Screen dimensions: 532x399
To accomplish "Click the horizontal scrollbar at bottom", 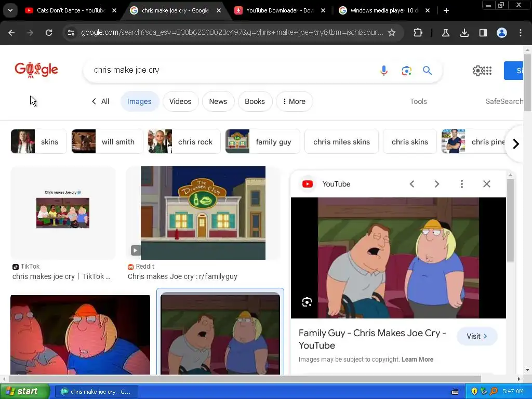I will click(244, 379).
